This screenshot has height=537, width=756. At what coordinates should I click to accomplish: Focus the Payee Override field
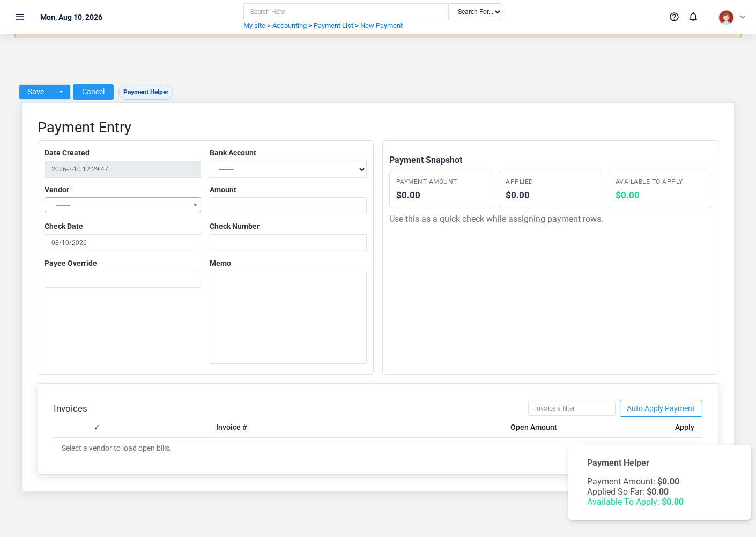[123, 279]
